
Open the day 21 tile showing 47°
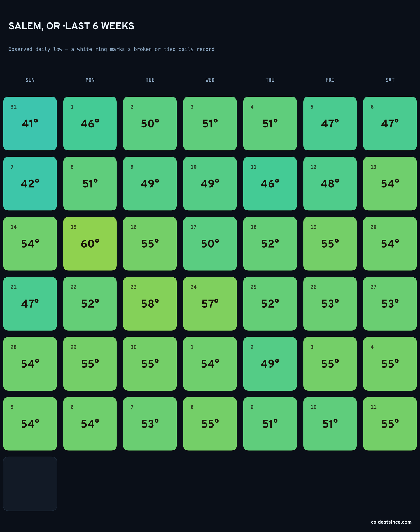click(x=30, y=304)
